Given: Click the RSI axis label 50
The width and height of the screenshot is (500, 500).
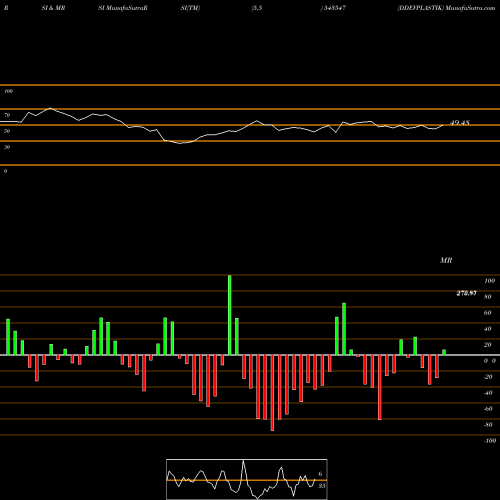Looking at the screenshot, I should [x=7, y=131].
